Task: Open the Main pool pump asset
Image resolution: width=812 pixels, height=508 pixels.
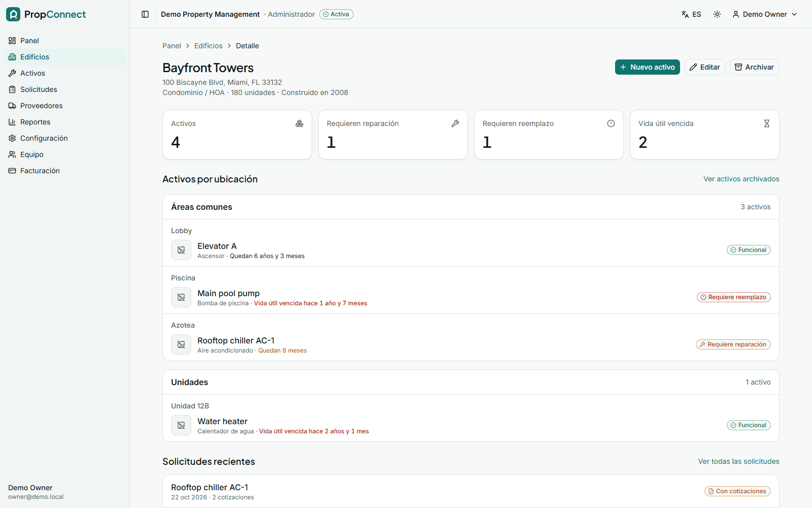Action: pyautogui.click(x=228, y=293)
